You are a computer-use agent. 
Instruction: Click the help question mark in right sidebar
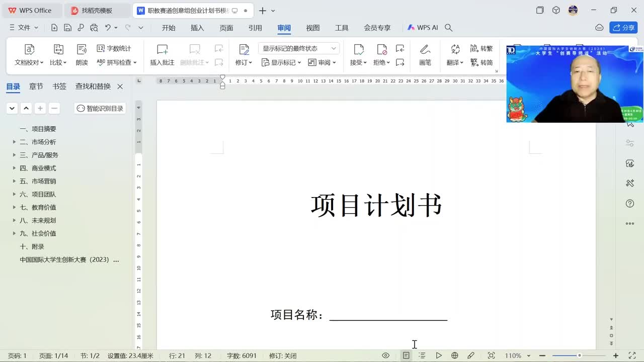(630, 203)
